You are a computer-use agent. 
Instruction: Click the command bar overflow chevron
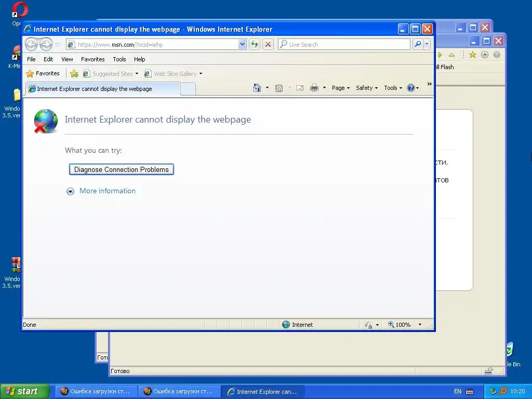pyautogui.click(x=430, y=84)
